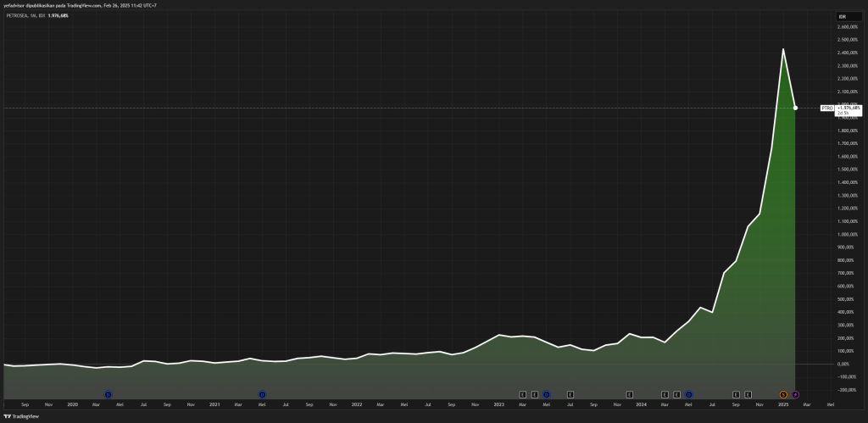This screenshot has height=423, width=868.
Task: Click the dividend marker in 2020
Action: pyautogui.click(x=108, y=394)
